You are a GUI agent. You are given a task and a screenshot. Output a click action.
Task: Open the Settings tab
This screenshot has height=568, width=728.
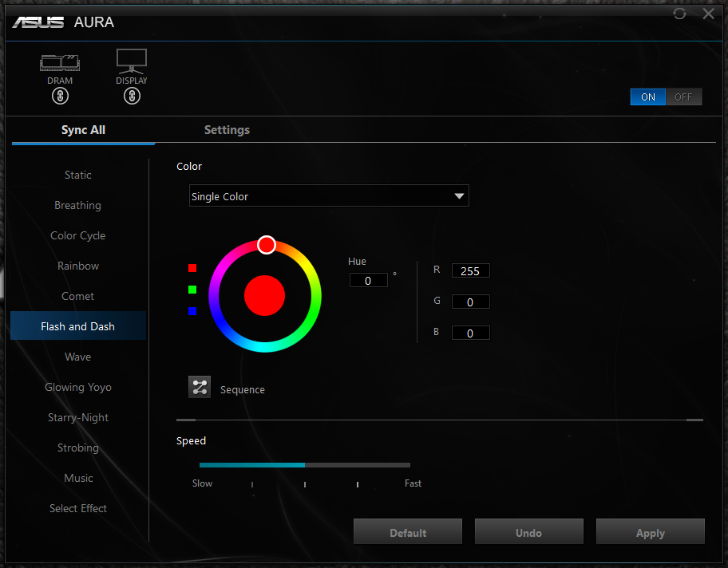[227, 130]
